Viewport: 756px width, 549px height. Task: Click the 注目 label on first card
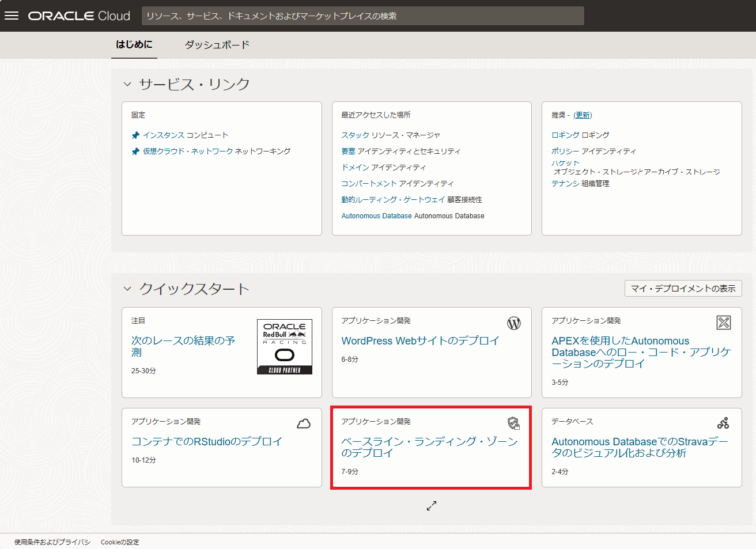pos(138,321)
